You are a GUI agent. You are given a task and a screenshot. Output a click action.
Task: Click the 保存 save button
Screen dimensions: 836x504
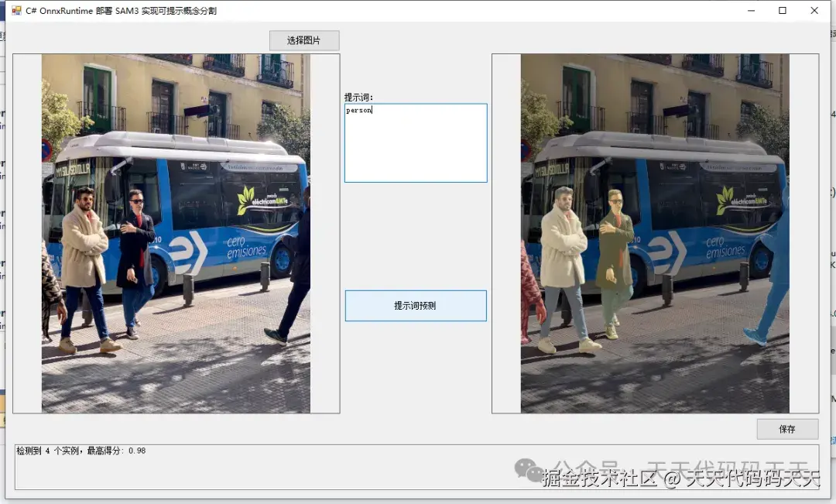click(x=787, y=428)
